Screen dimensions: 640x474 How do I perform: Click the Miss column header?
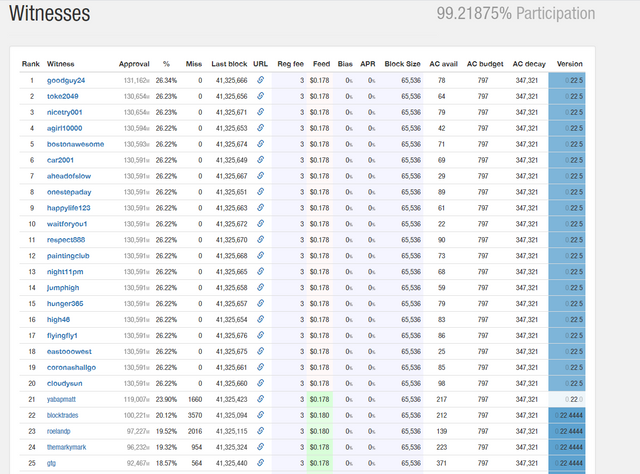click(194, 64)
